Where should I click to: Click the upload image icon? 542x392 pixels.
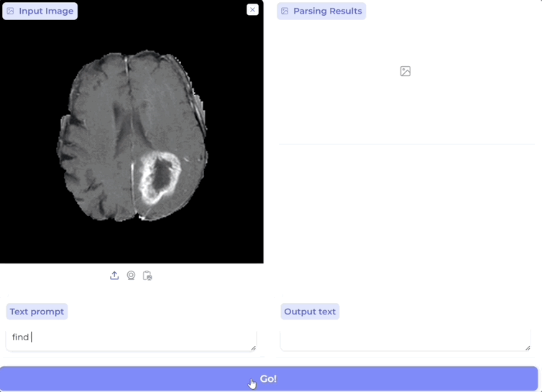[x=114, y=276]
